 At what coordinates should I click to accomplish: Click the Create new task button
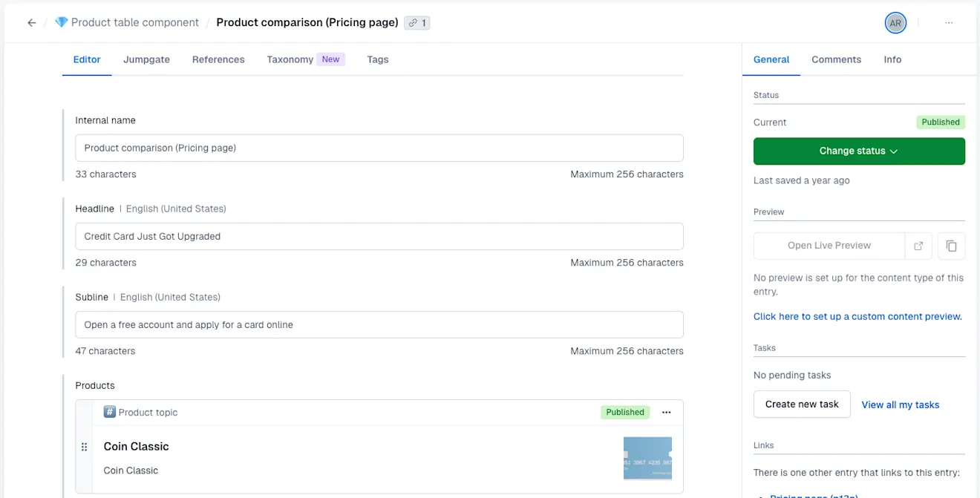pos(802,404)
